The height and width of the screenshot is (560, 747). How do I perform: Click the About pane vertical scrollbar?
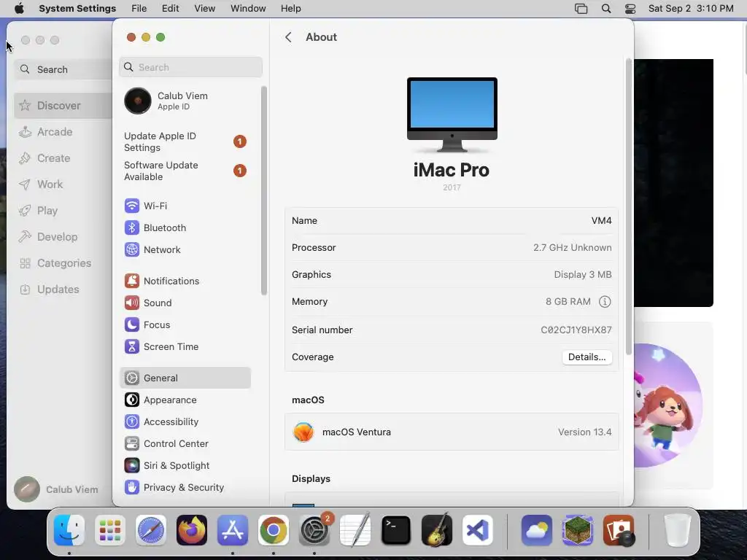(629, 207)
